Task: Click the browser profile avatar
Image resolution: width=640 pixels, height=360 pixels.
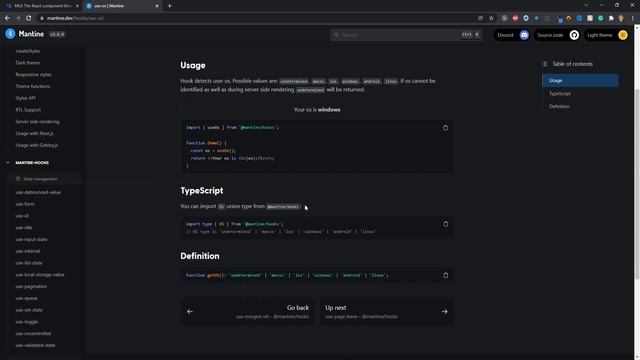Action: point(622,18)
